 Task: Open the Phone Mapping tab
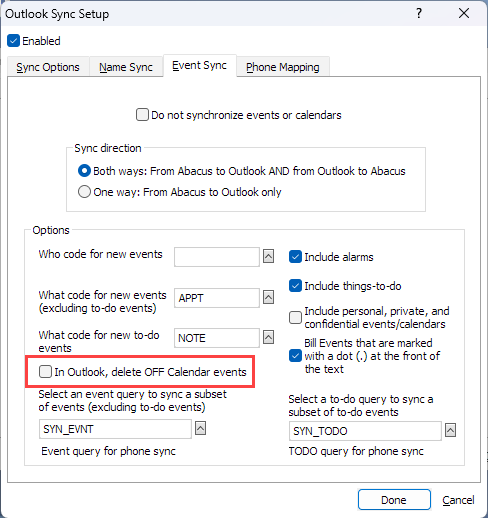point(283,67)
